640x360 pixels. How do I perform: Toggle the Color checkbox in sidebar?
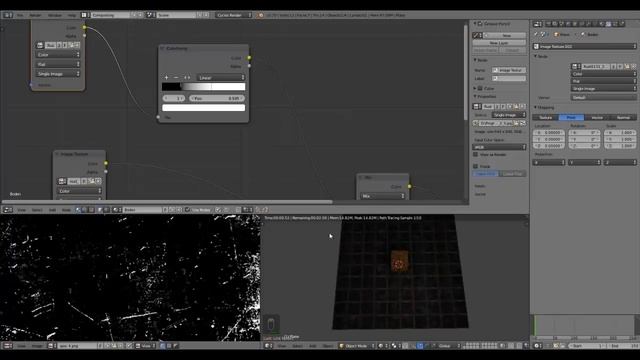(480, 88)
